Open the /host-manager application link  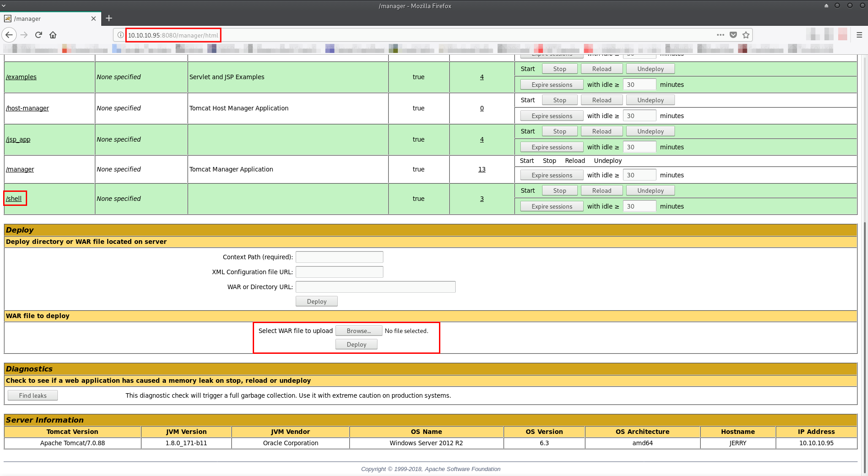coord(27,108)
